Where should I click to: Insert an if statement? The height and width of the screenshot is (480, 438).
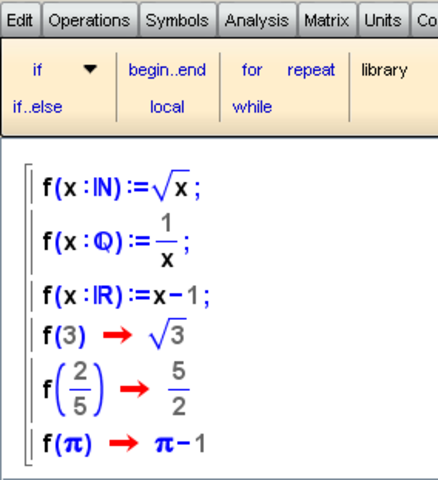37,70
